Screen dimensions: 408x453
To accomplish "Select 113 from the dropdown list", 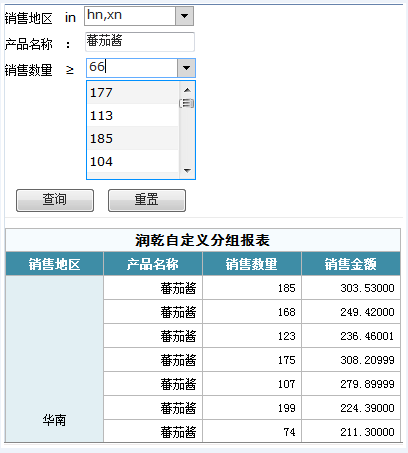I will coord(133,115).
